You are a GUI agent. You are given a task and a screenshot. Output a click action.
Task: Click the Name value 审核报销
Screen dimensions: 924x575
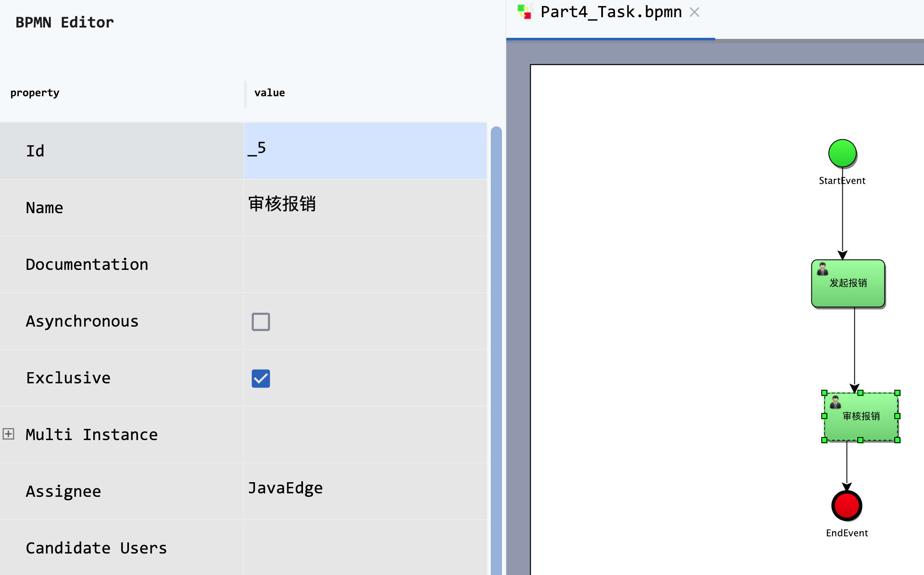point(282,205)
